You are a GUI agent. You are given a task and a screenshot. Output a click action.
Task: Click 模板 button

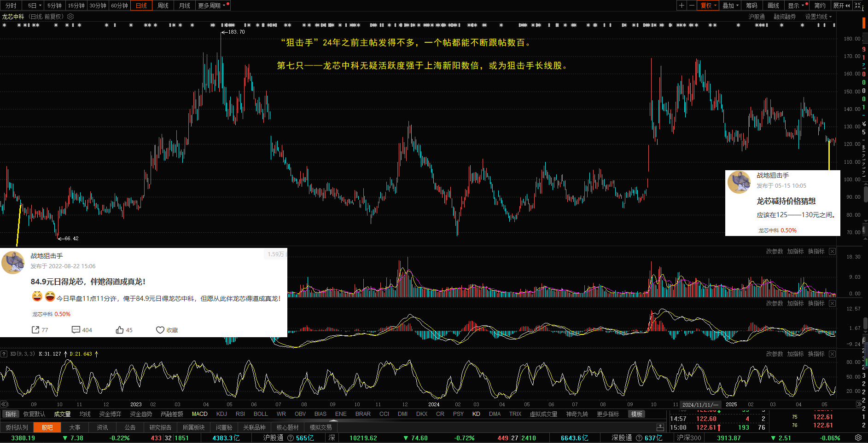[637, 414]
